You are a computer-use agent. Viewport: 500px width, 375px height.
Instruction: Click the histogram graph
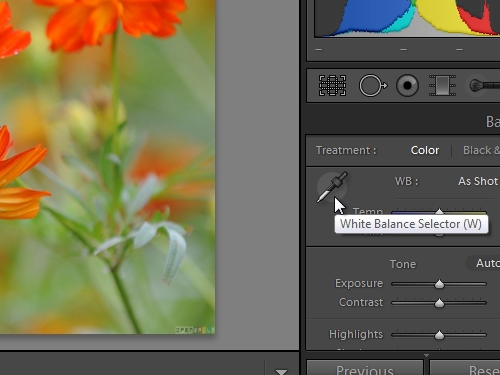[x=407, y=18]
